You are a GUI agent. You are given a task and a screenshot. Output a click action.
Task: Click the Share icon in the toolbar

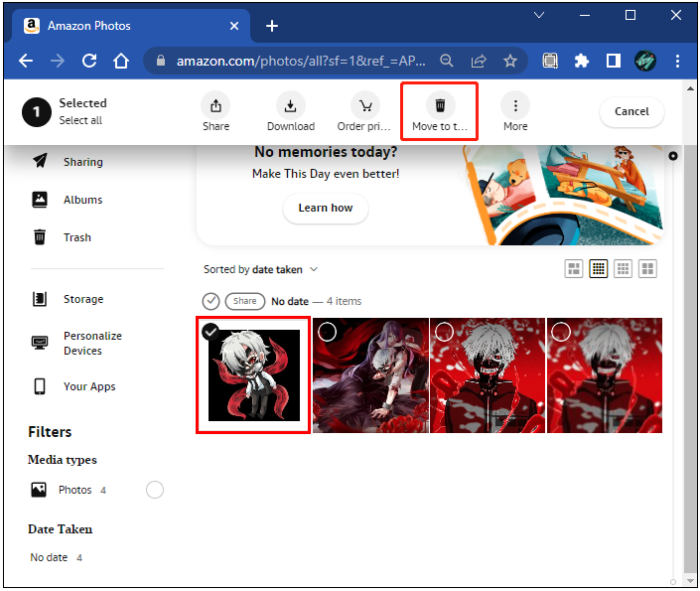[x=215, y=105]
